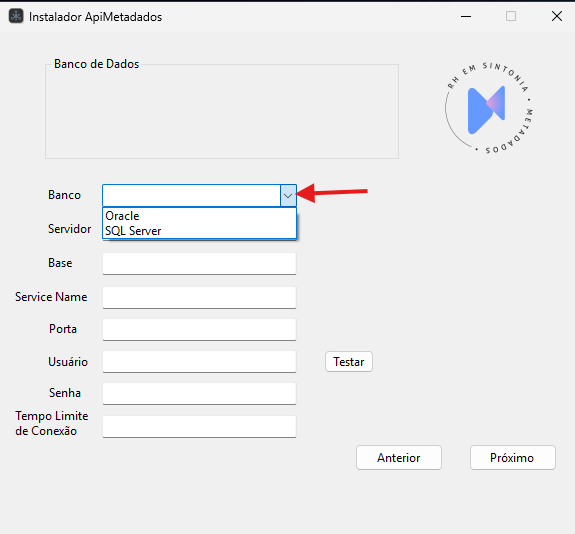Go back with the Anterior button

point(399,458)
